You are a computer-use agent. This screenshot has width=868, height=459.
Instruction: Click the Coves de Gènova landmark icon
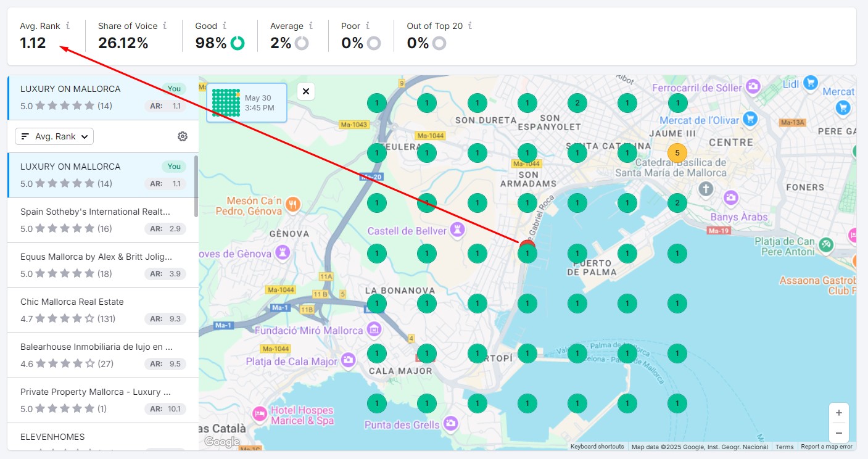click(x=283, y=252)
